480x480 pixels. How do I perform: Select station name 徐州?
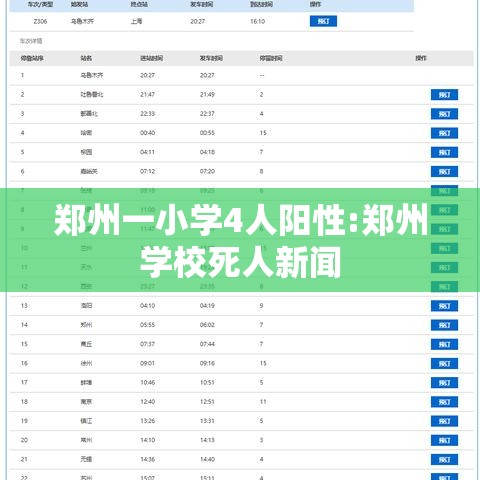pos(86,363)
